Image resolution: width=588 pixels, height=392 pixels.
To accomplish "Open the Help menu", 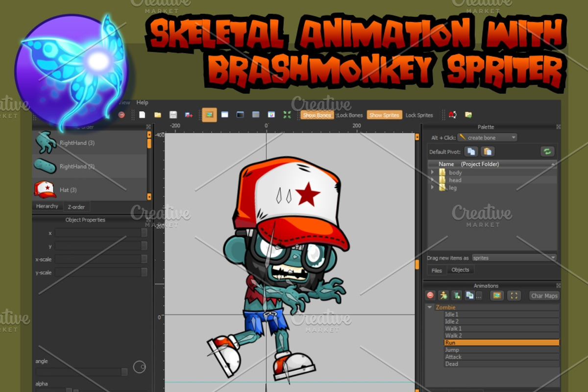I will [142, 102].
